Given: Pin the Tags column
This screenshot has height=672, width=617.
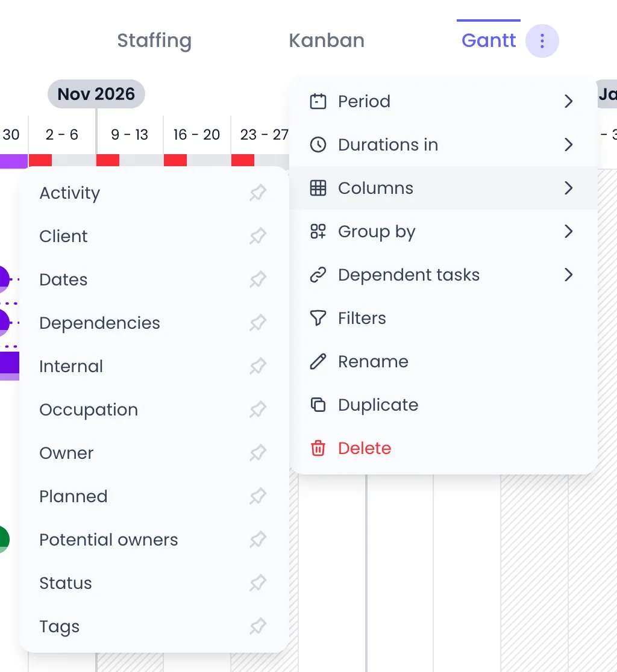Looking at the screenshot, I should [x=258, y=626].
